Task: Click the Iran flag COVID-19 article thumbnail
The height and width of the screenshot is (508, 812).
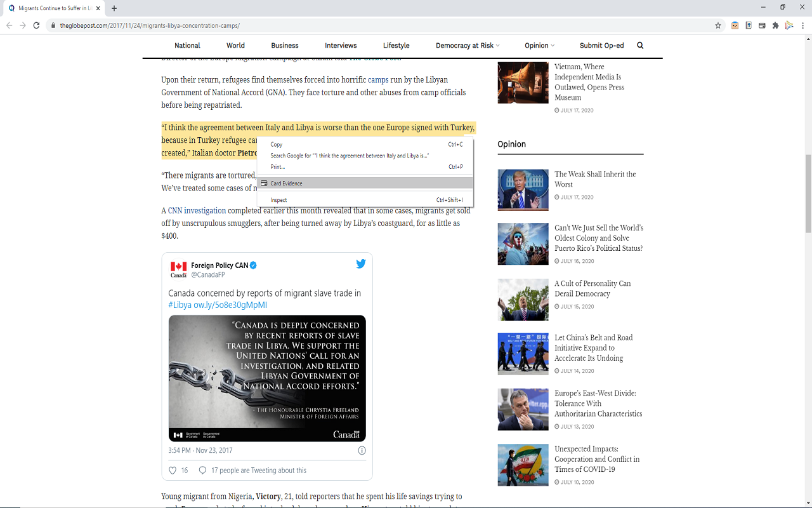Action: click(x=523, y=465)
